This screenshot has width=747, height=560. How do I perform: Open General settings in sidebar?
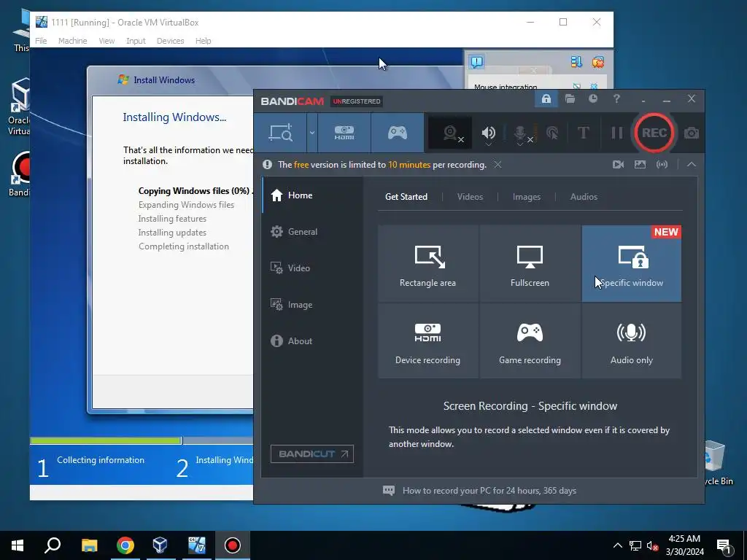312,232
